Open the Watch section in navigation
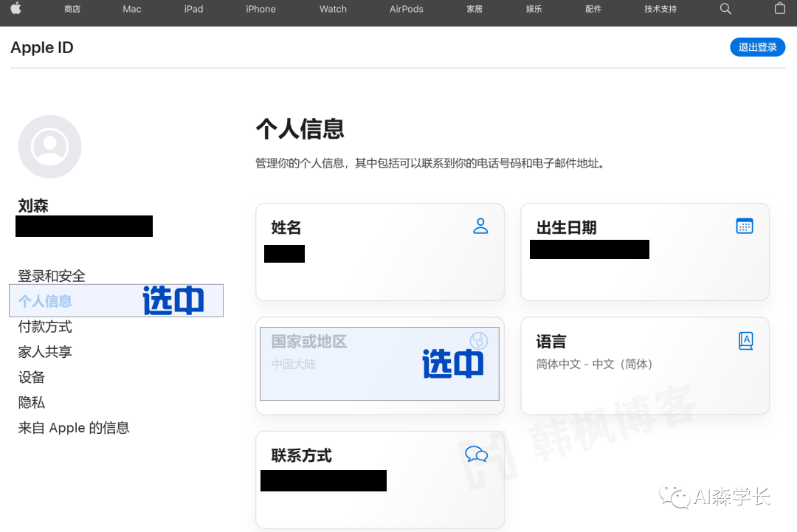This screenshot has height=532, width=797. (333, 10)
